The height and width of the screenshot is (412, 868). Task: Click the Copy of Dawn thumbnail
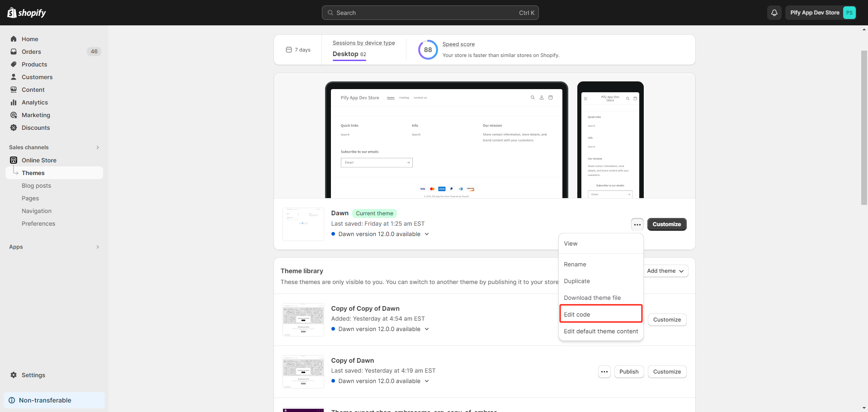pos(303,372)
